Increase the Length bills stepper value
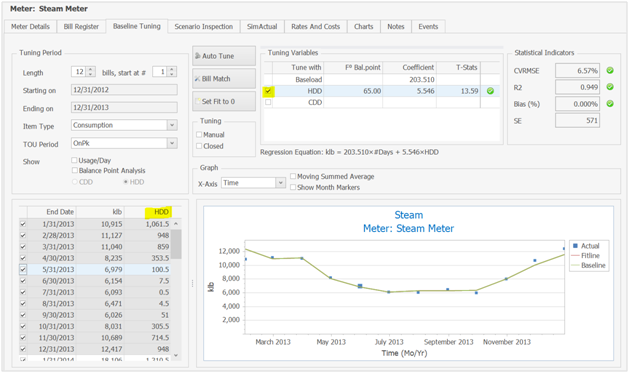Screen dimensions: 630x373 (x=91, y=69)
